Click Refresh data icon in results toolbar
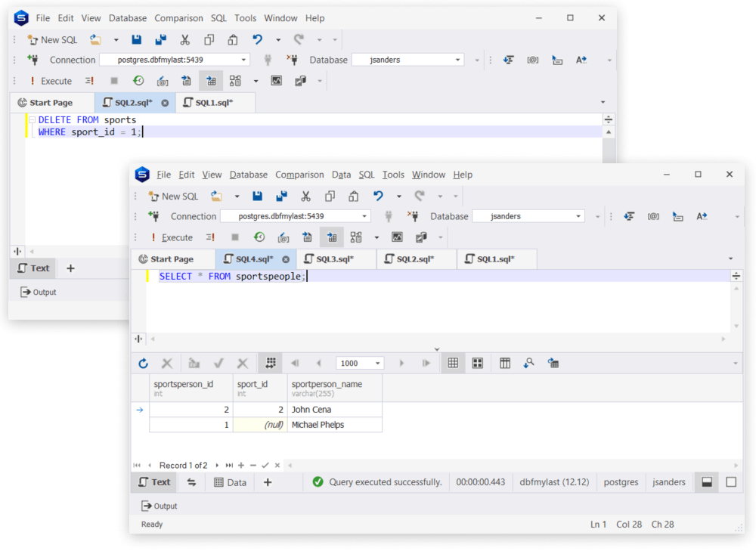The height and width of the screenshot is (551, 756). [x=143, y=364]
